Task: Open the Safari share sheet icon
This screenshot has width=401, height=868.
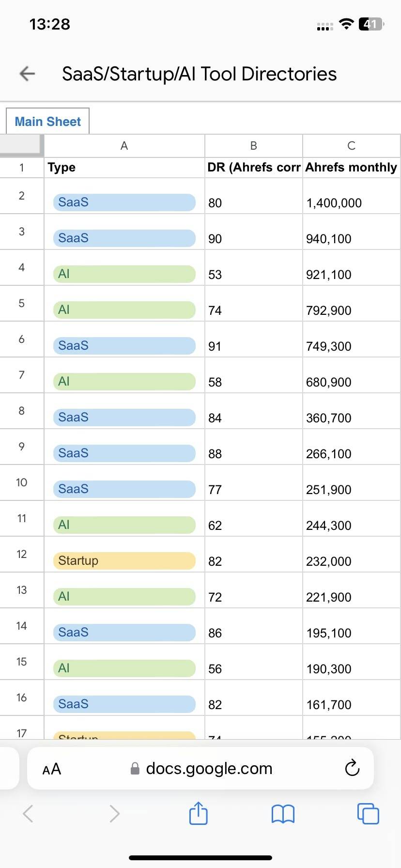Action: (198, 813)
